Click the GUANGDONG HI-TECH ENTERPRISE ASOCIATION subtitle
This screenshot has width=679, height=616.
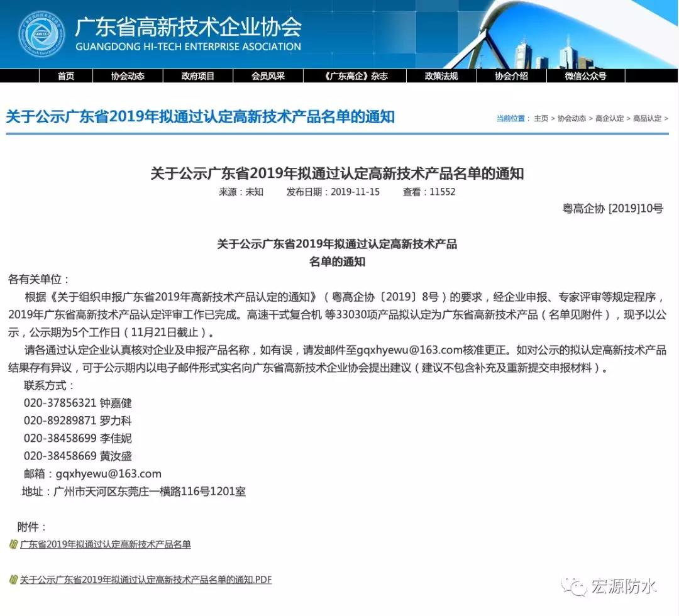(188, 47)
